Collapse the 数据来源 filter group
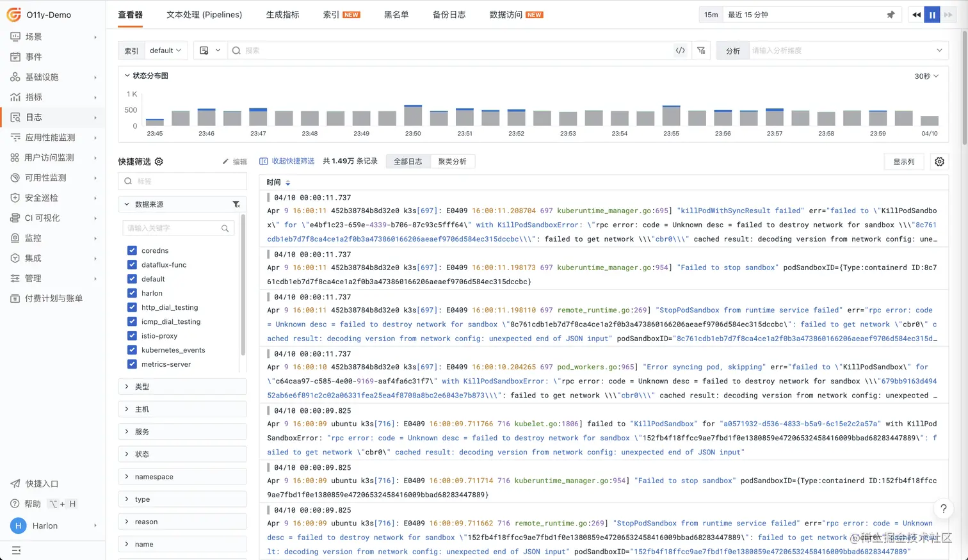Screen dimensions: 968x560 pyautogui.click(x=127, y=204)
